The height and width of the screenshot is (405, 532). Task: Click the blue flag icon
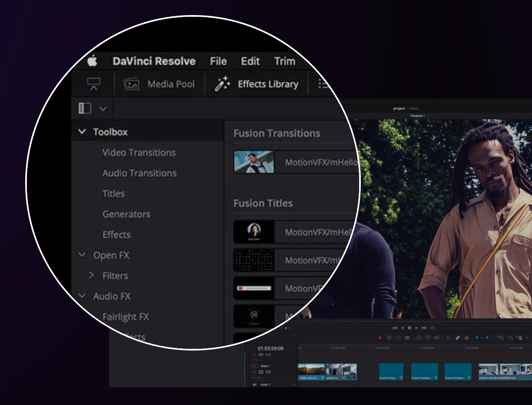[477, 337]
